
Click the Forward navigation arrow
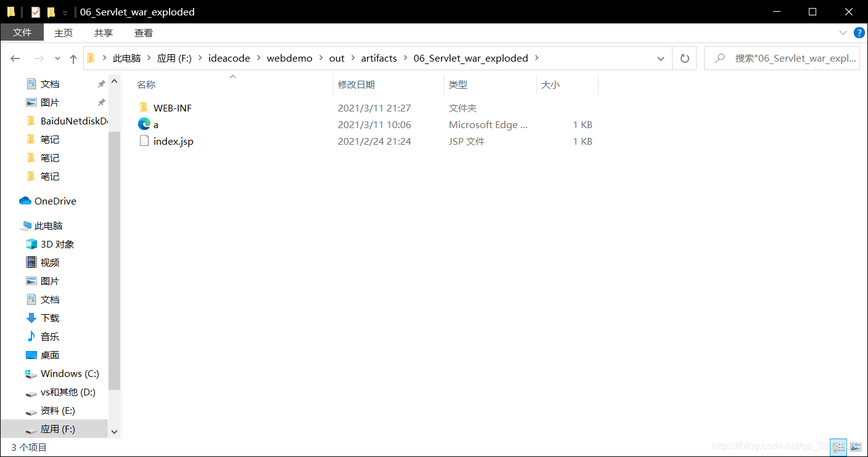coord(39,59)
